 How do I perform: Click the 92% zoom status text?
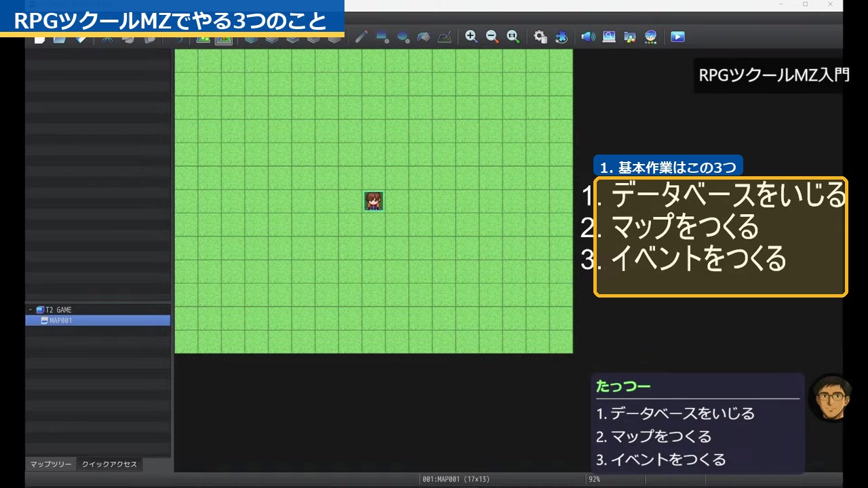(x=594, y=479)
